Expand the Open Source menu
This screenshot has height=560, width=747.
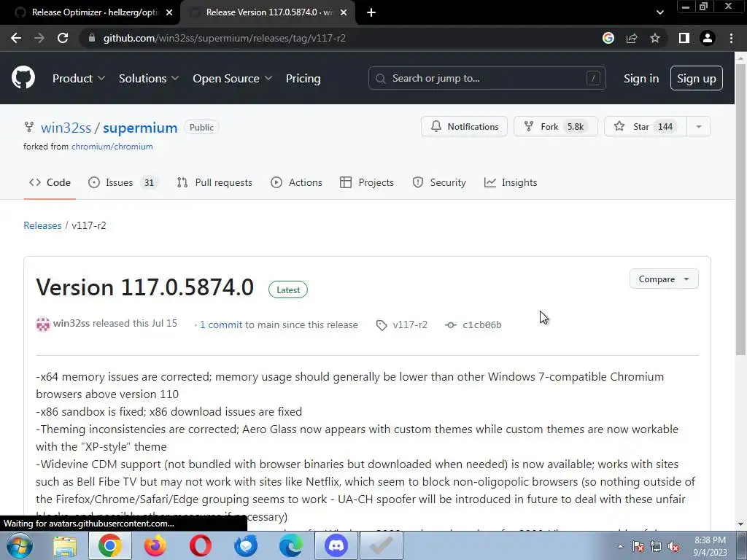(233, 78)
